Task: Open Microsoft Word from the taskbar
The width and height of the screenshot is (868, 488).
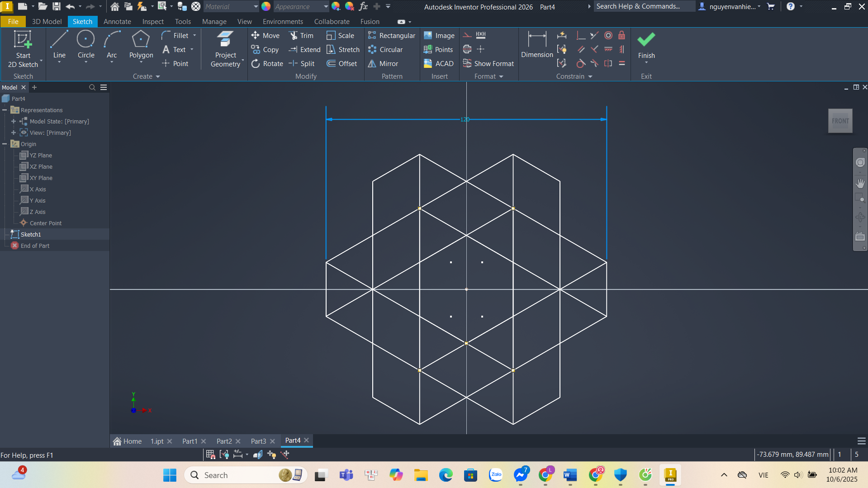Action: (570, 475)
